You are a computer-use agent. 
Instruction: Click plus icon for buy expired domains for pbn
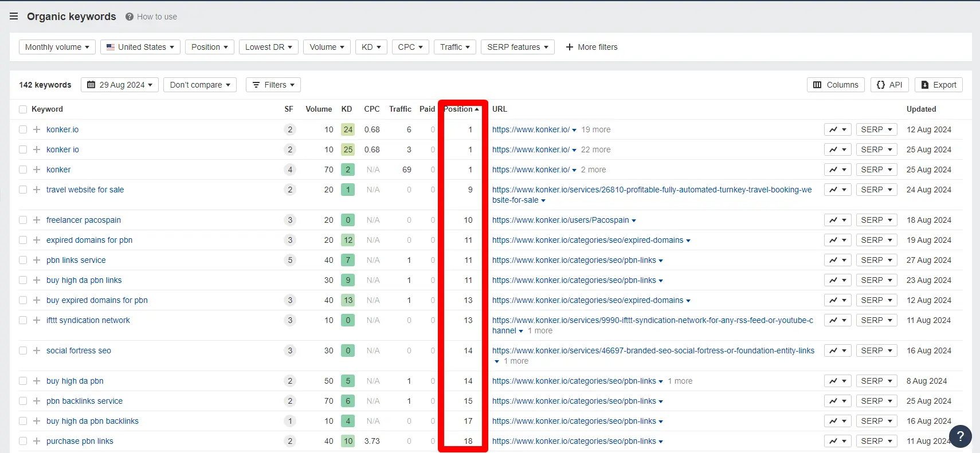(37, 300)
